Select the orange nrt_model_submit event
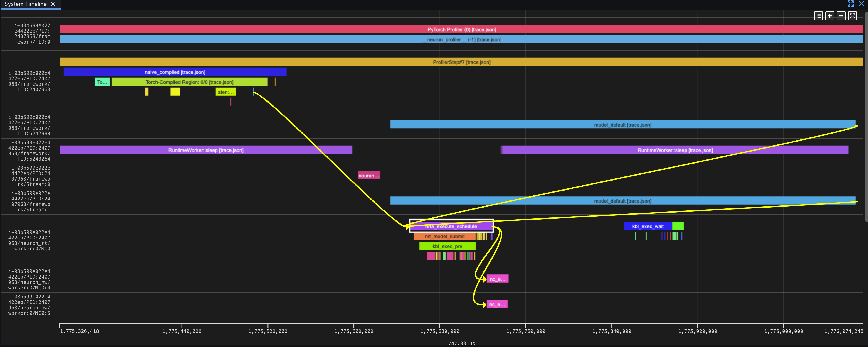This screenshot has width=868, height=347. 444,236
